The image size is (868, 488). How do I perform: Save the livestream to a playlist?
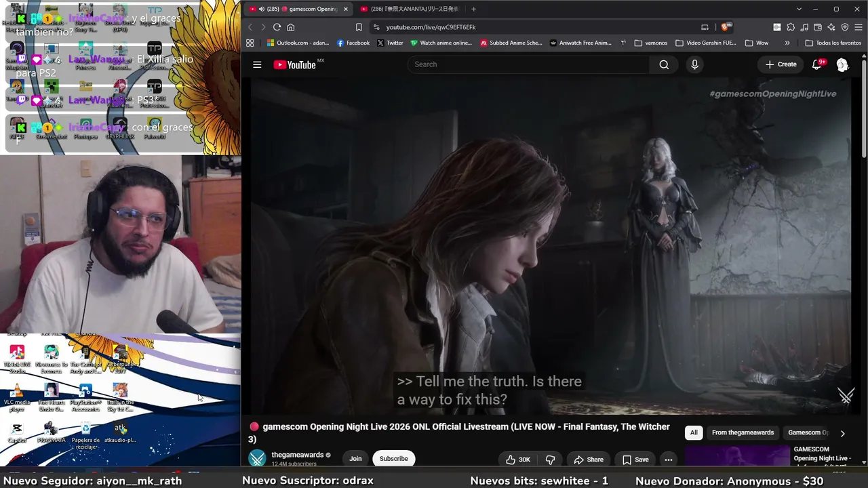pos(635,460)
